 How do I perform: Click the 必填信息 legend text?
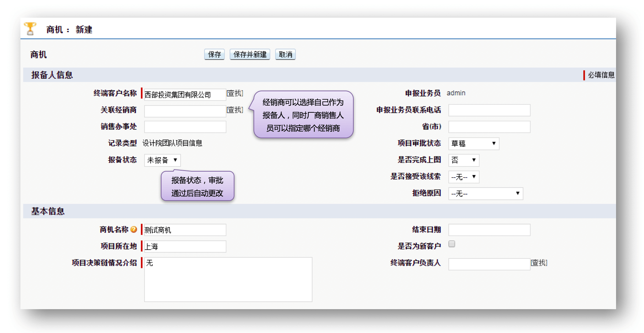[601, 75]
